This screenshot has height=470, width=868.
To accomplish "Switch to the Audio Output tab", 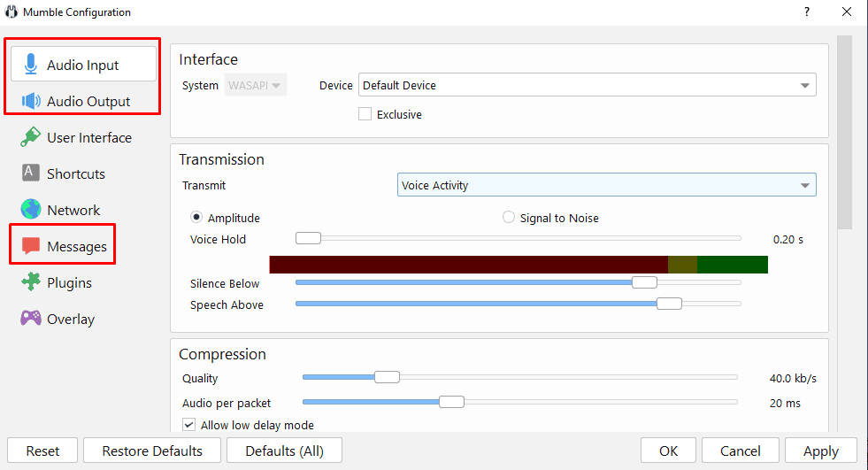I will 83,101.
